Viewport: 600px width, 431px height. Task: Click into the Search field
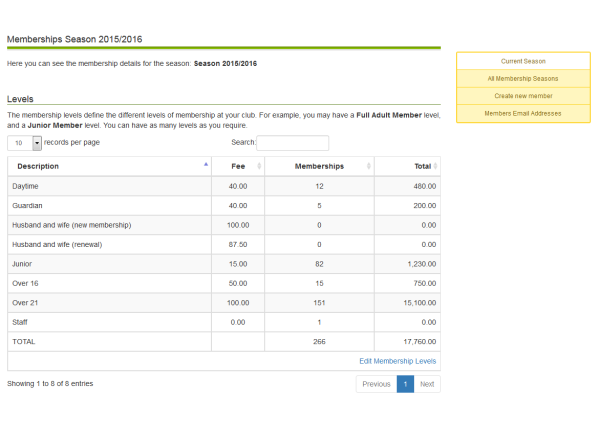(x=293, y=143)
